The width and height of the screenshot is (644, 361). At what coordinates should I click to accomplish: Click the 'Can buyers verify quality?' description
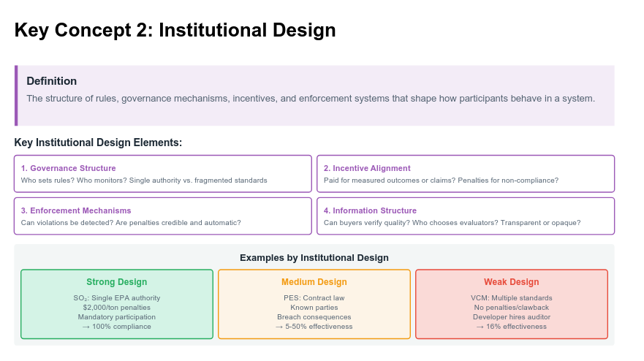(452, 222)
